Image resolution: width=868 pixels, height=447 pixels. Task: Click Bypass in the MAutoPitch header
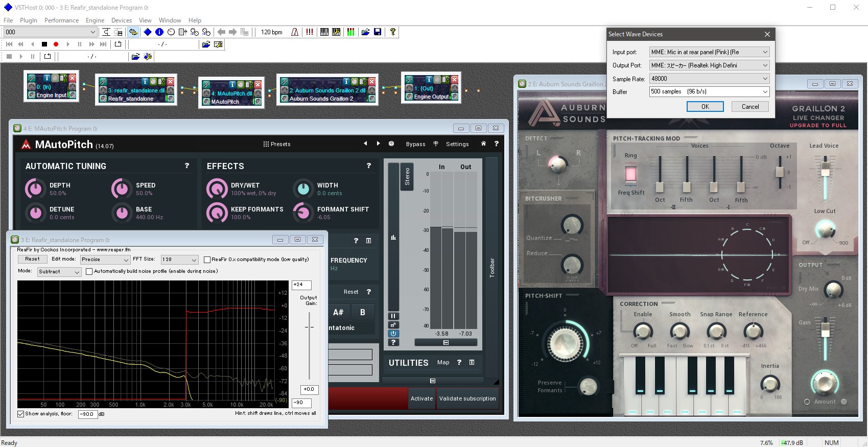point(415,144)
